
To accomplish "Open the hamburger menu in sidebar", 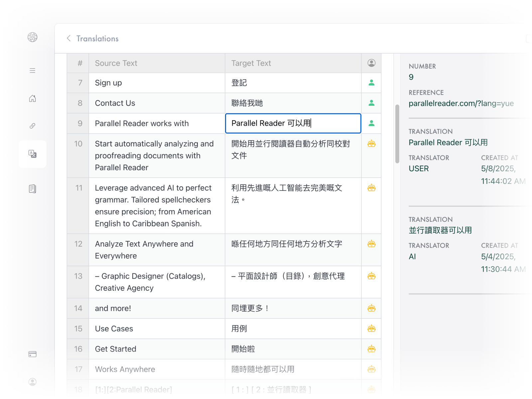I will (x=32, y=70).
